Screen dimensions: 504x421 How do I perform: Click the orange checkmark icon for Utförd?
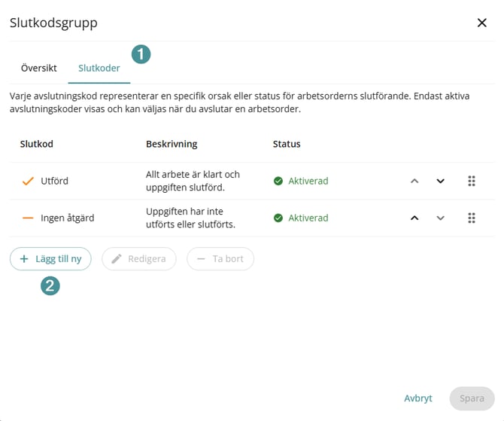[x=28, y=181]
